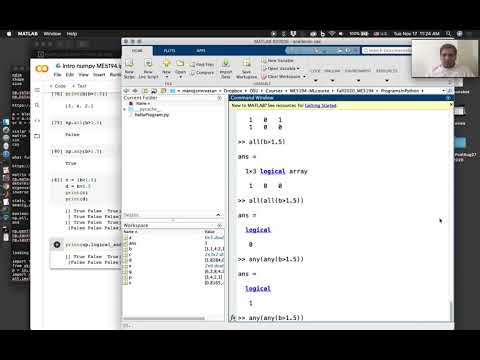Viewport: 480px width, 360px height.
Task: Close the yellow Getting Started banner
Action: pyautogui.click(x=451, y=105)
